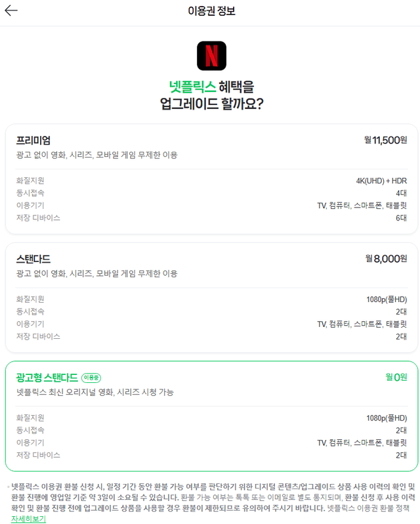The width and height of the screenshot is (420, 524).
Task: Click the 월 8,000원 standard price
Action: tap(386, 259)
